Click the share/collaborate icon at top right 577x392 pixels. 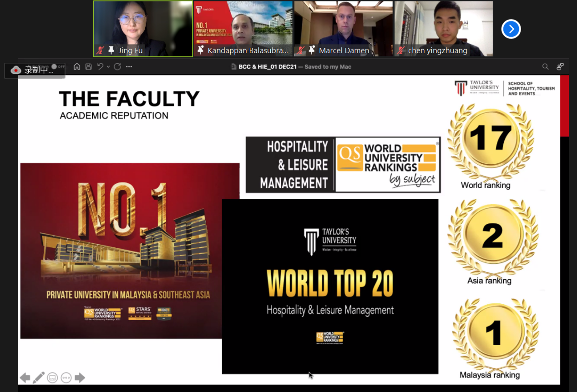click(560, 66)
